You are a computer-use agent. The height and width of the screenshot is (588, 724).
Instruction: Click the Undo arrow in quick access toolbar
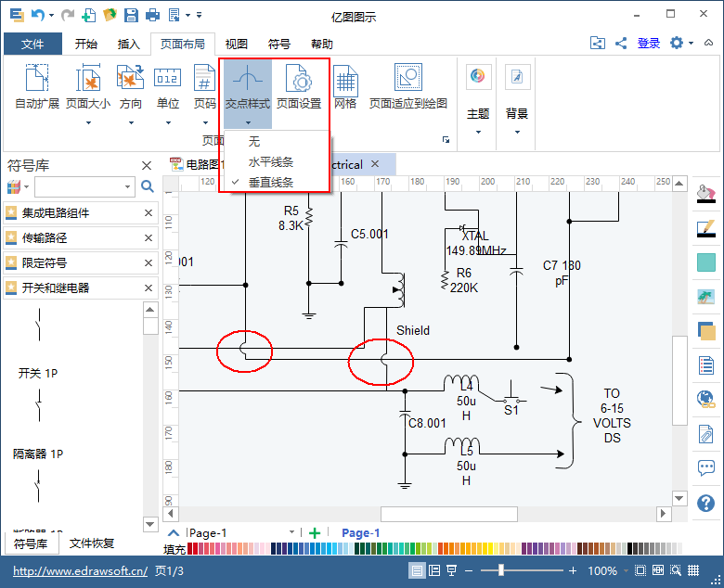click(x=38, y=15)
